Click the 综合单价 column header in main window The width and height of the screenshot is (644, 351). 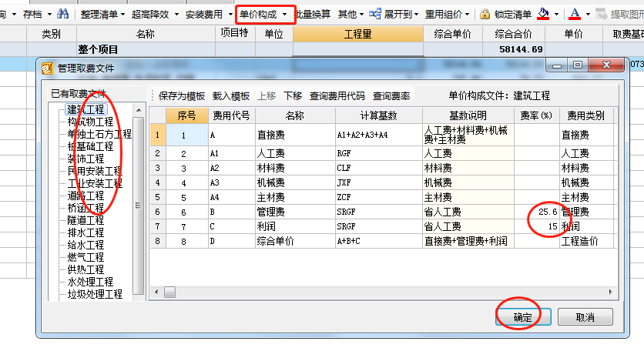point(453,34)
